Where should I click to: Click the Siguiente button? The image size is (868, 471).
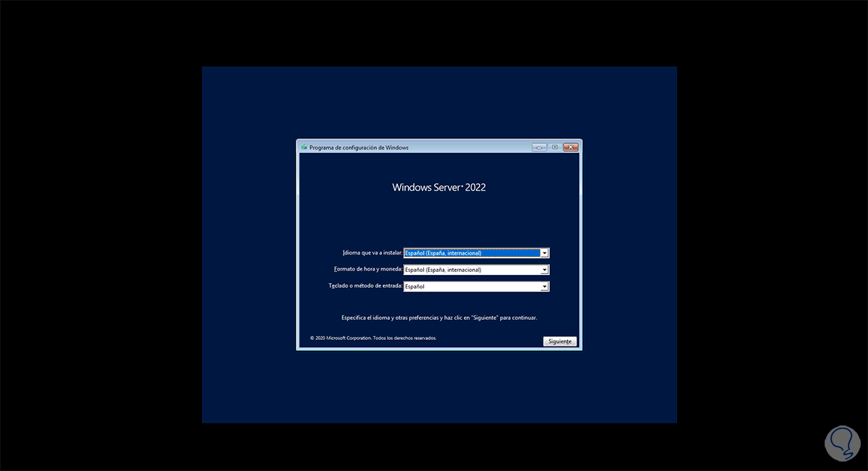(x=560, y=341)
